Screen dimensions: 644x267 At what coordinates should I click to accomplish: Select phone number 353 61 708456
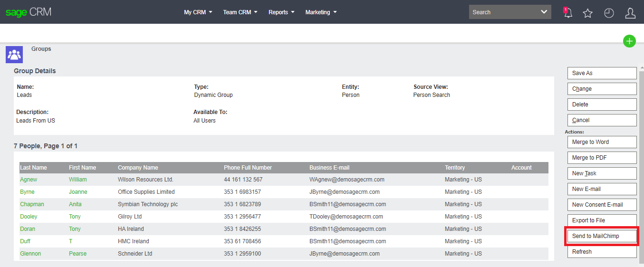click(x=242, y=241)
